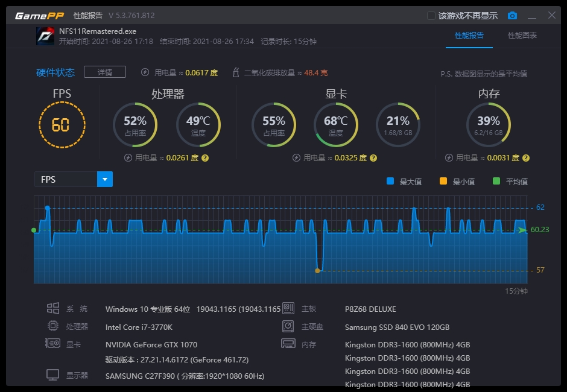Viewport: 567px width, 392px height.
Task: Click the question mark beside GPU power 0.0325
Action: (x=373, y=158)
